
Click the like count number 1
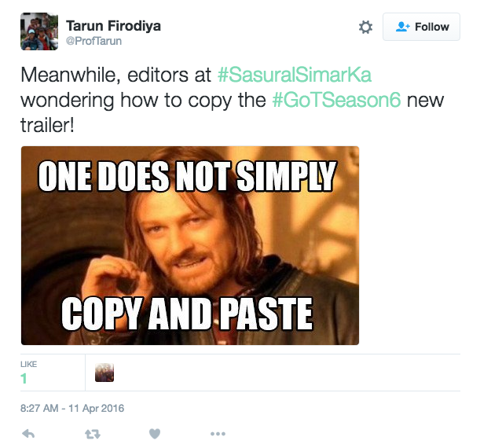pos(24,379)
